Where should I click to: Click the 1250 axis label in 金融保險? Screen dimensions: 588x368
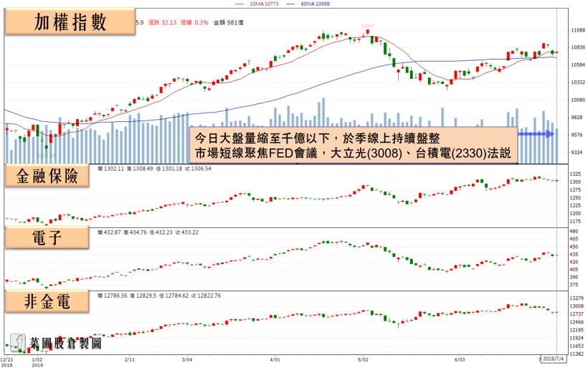click(x=575, y=198)
